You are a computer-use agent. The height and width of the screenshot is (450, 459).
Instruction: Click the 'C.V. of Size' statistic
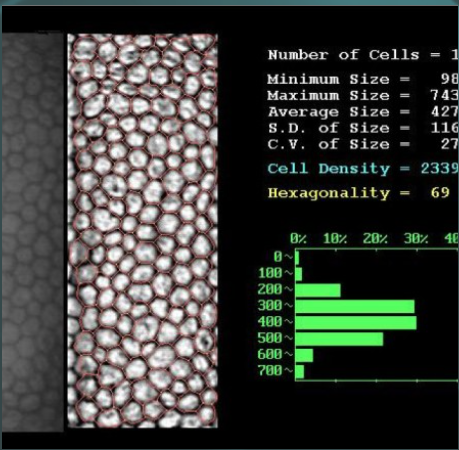coord(363,144)
